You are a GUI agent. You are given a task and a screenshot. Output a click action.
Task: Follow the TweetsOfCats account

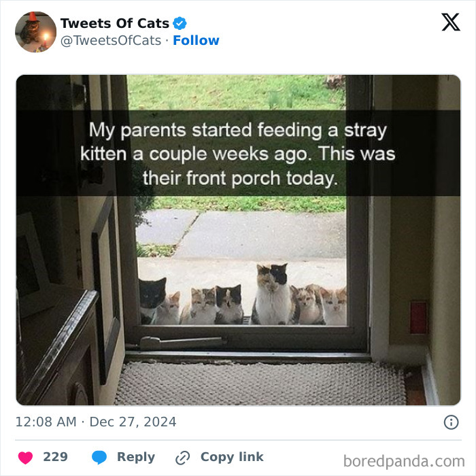point(196,41)
